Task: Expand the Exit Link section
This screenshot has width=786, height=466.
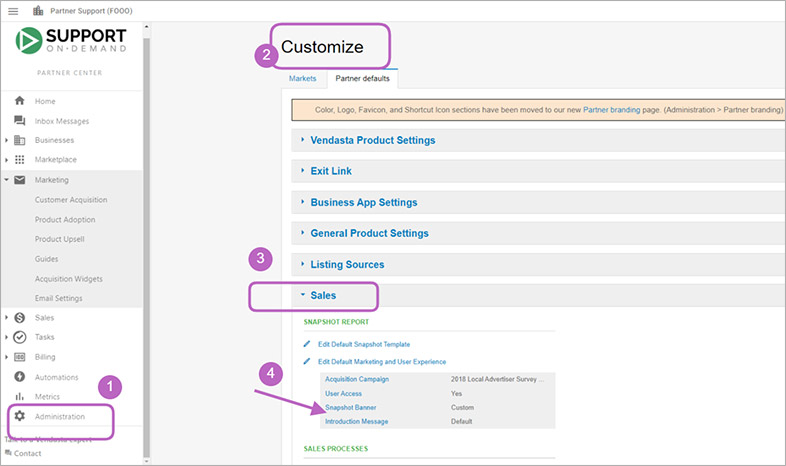Action: coord(331,171)
